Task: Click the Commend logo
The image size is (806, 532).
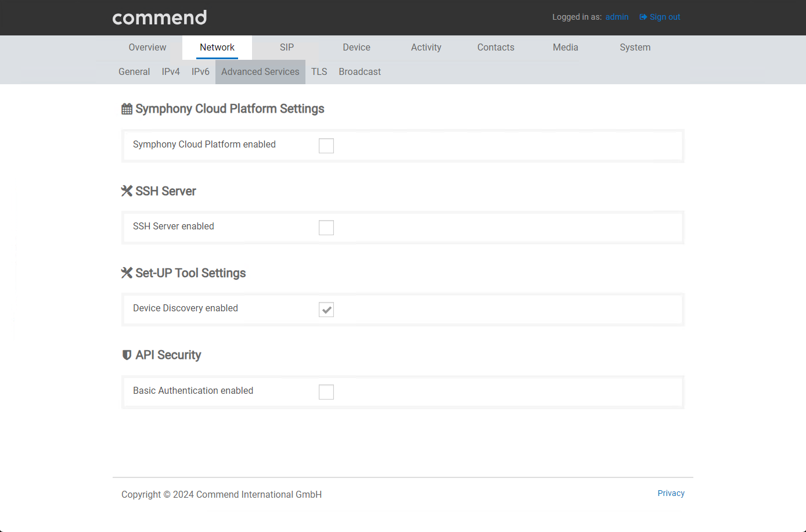Action: (x=160, y=17)
